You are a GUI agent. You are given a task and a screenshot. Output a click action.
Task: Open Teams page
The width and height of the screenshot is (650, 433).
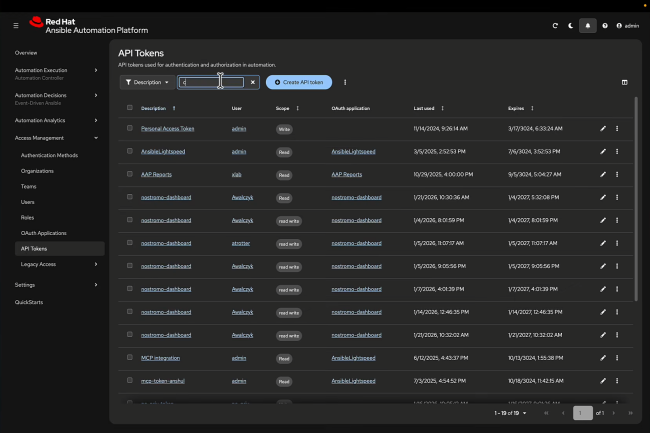click(29, 186)
